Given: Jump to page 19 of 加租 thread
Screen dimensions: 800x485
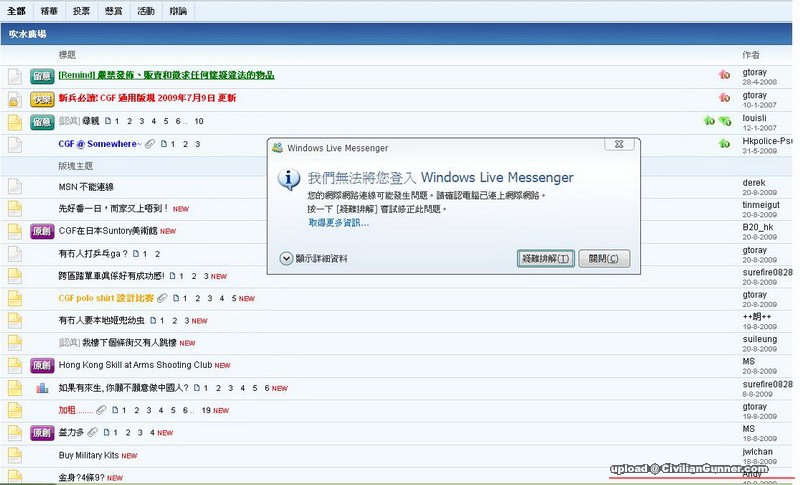Looking at the screenshot, I should pos(207,410).
